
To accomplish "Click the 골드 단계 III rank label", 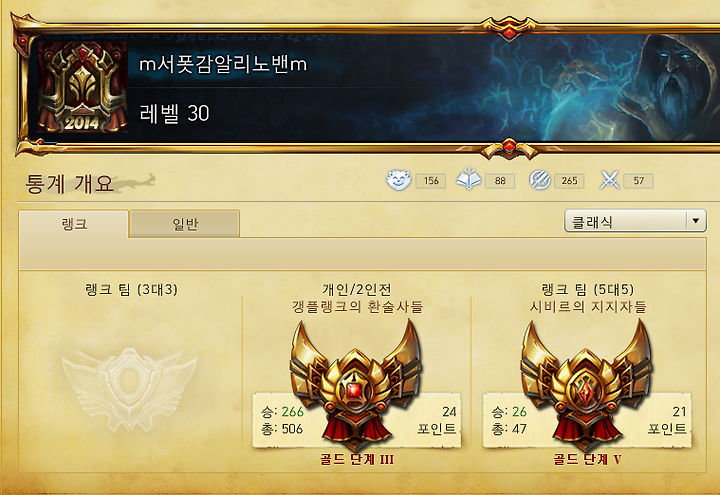I will pos(357,459).
